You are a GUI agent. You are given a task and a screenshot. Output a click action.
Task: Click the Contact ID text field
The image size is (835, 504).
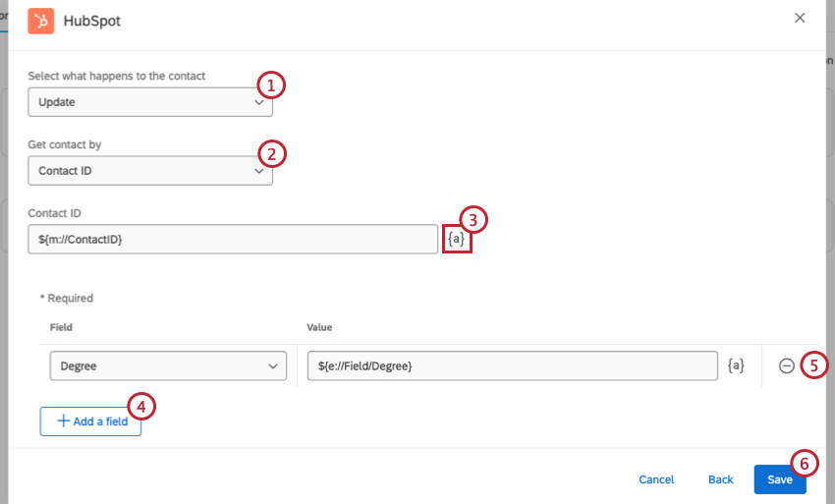233,240
